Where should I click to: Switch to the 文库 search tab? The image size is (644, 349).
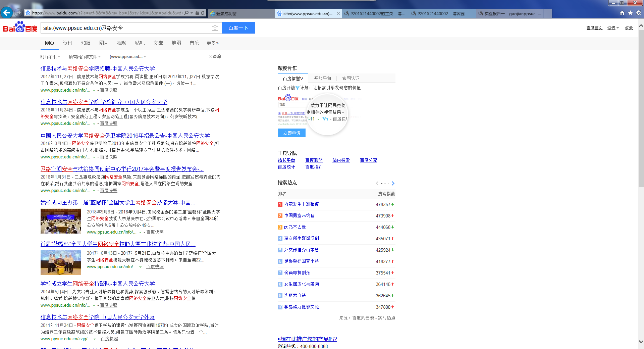(x=158, y=43)
